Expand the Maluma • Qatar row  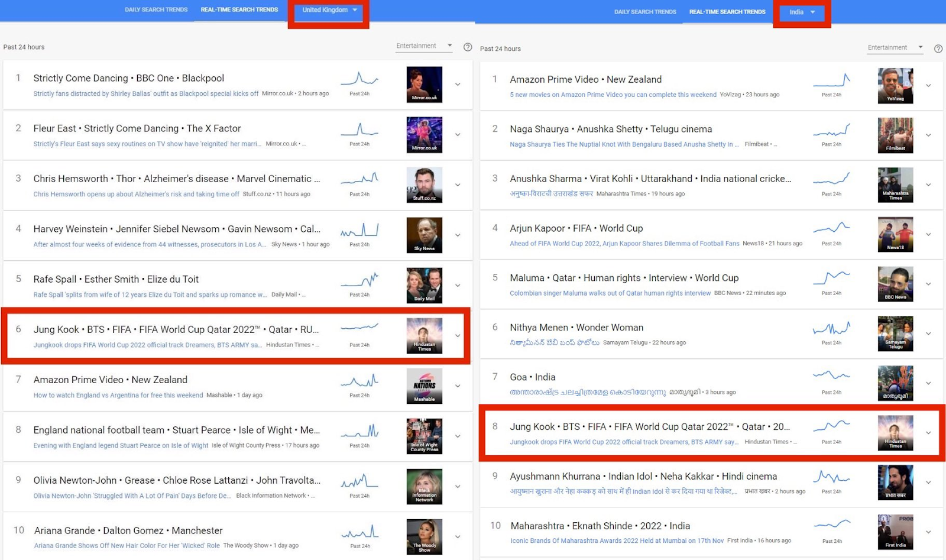tap(928, 284)
